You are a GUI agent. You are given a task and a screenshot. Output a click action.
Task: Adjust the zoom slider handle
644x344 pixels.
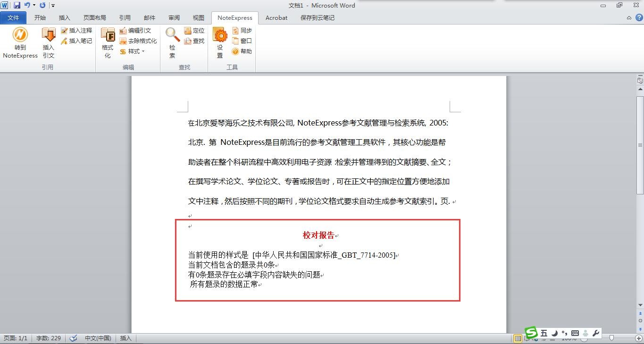coord(611,338)
